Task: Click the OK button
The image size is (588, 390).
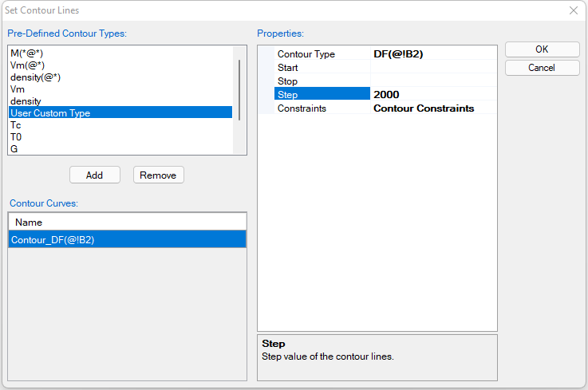Action: pos(542,49)
